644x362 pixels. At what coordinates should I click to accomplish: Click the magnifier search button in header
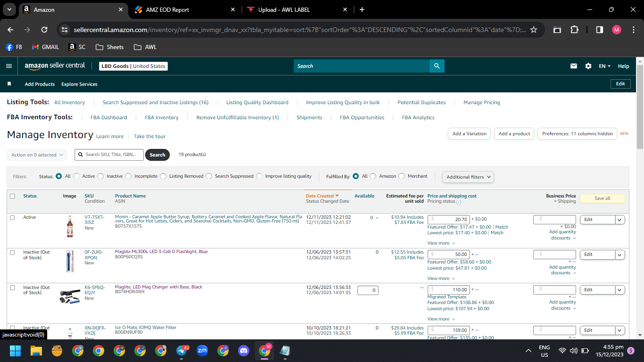437,66
